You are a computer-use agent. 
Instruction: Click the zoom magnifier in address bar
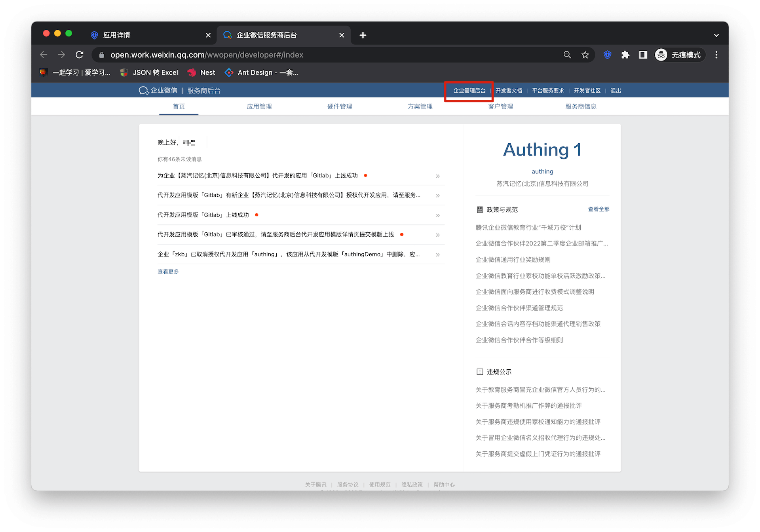pos(567,55)
